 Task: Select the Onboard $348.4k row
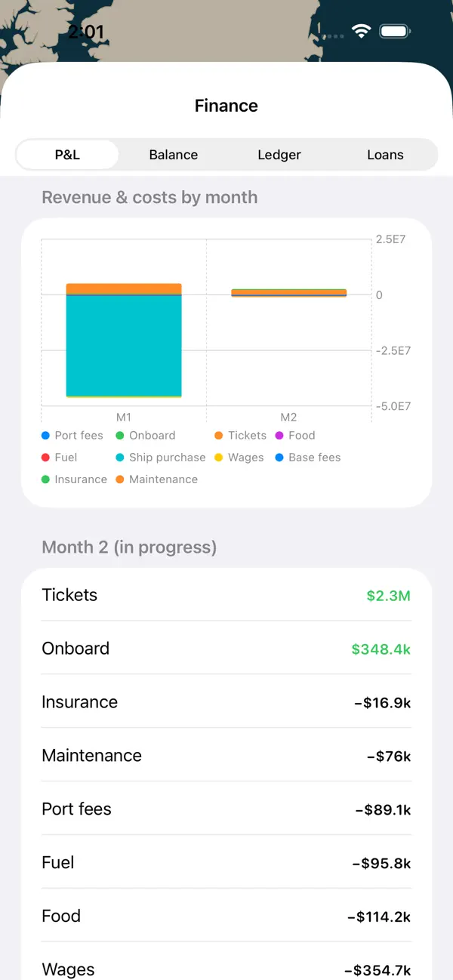(226, 649)
